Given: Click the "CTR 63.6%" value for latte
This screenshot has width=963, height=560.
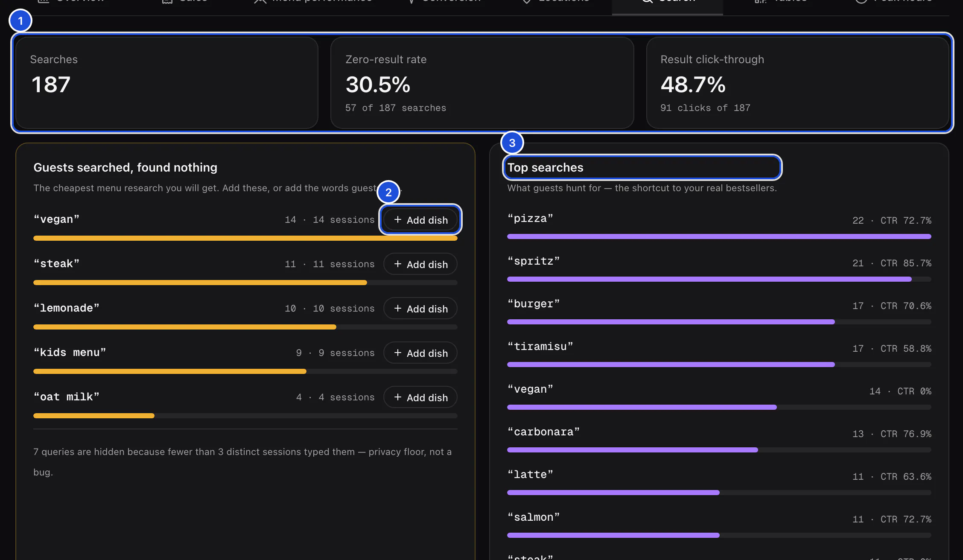Looking at the screenshot, I should pyautogui.click(x=906, y=477).
